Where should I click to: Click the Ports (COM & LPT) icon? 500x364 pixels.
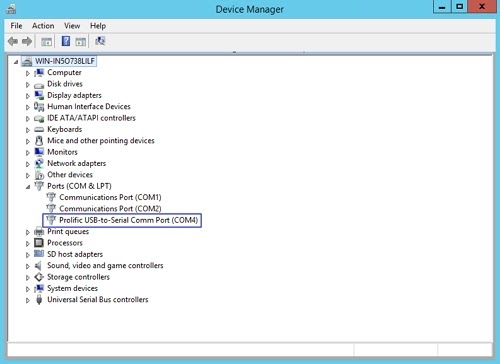39,186
